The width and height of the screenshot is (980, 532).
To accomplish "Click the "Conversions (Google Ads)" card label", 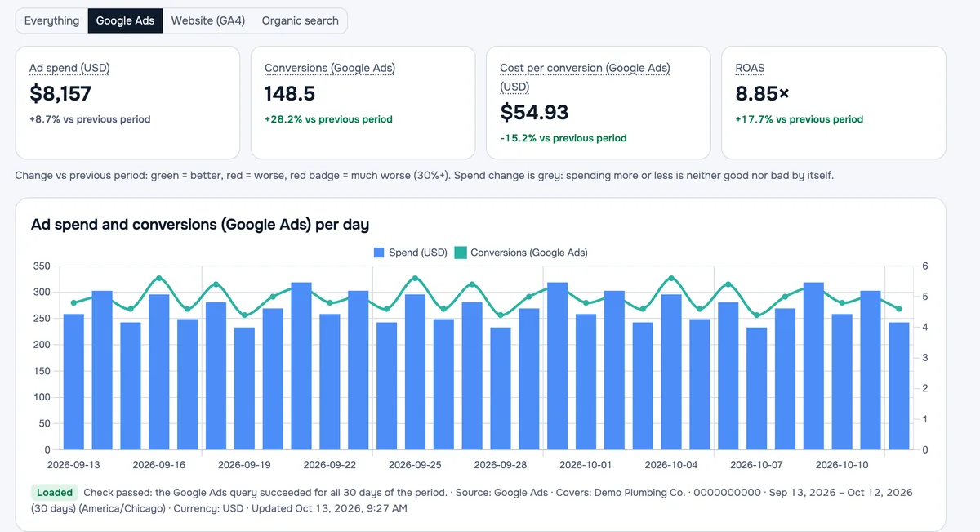I will pyautogui.click(x=330, y=68).
